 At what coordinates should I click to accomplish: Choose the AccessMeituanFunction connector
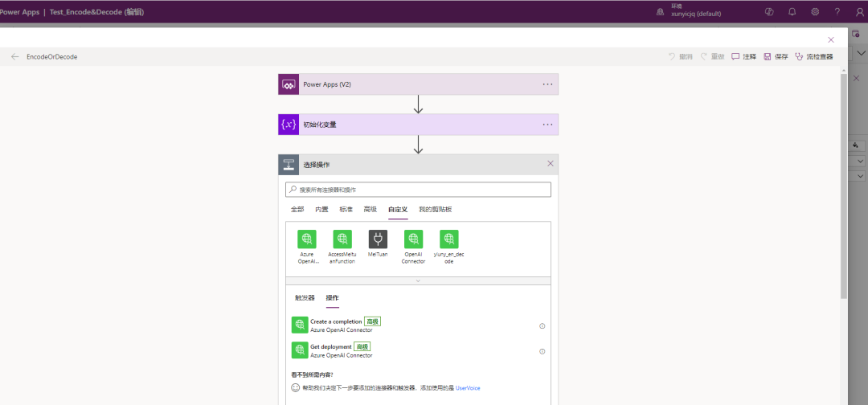[342, 239]
